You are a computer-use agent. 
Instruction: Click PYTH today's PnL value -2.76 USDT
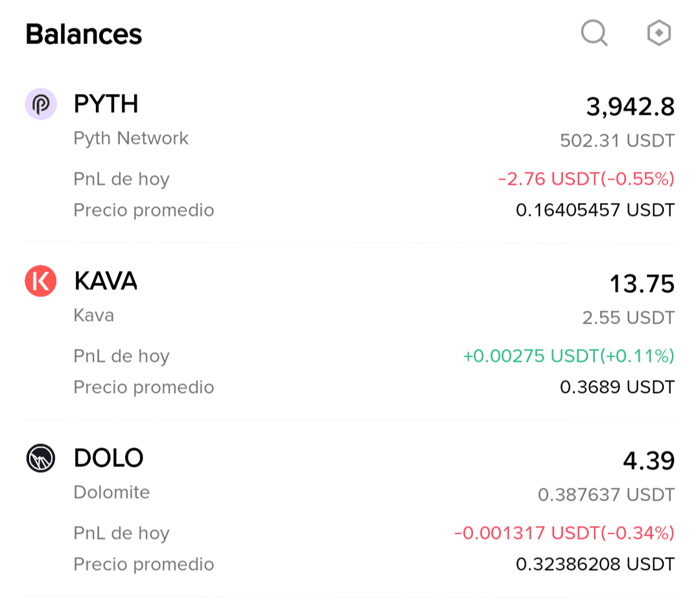[586, 179]
